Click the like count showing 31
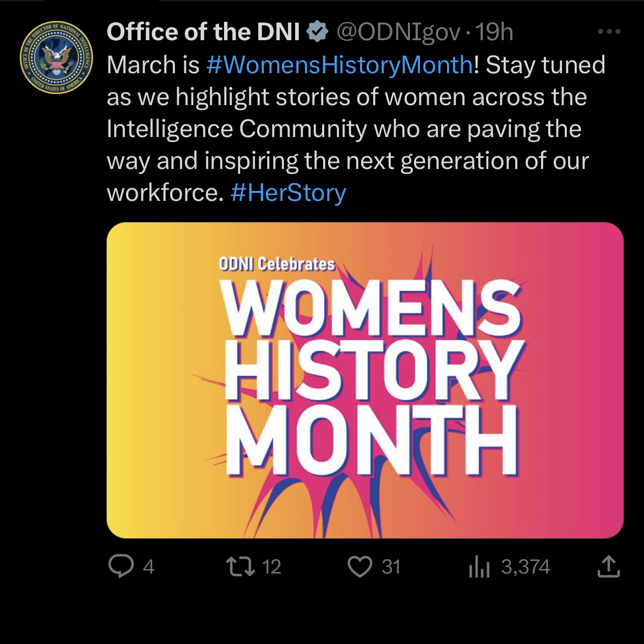The width and height of the screenshot is (644, 644). coord(391,566)
